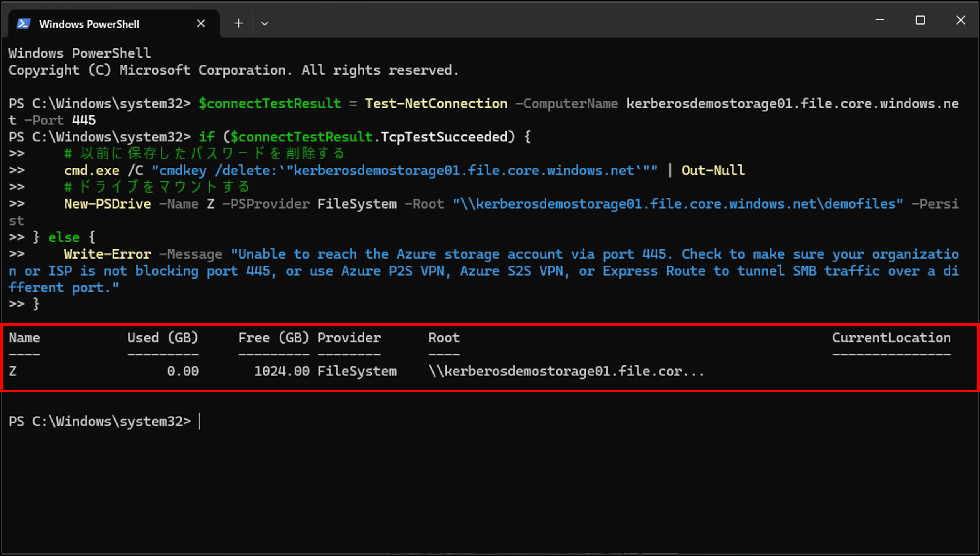980x556 pixels.
Task: Click the -Port parameter on the wrapped line
Action: (44, 120)
